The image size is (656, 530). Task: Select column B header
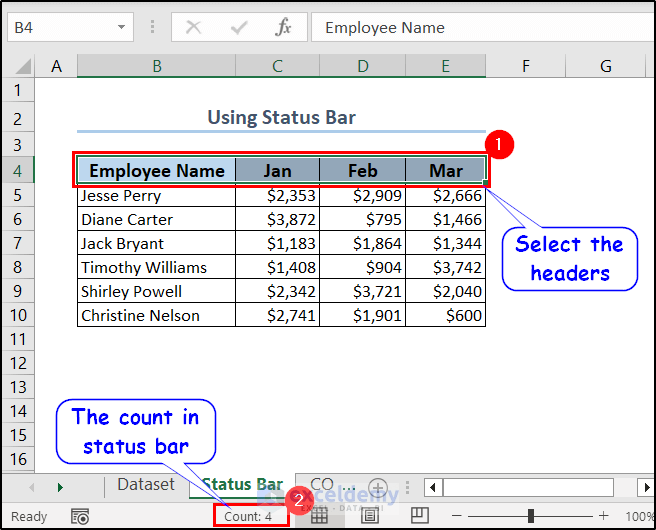click(x=156, y=66)
